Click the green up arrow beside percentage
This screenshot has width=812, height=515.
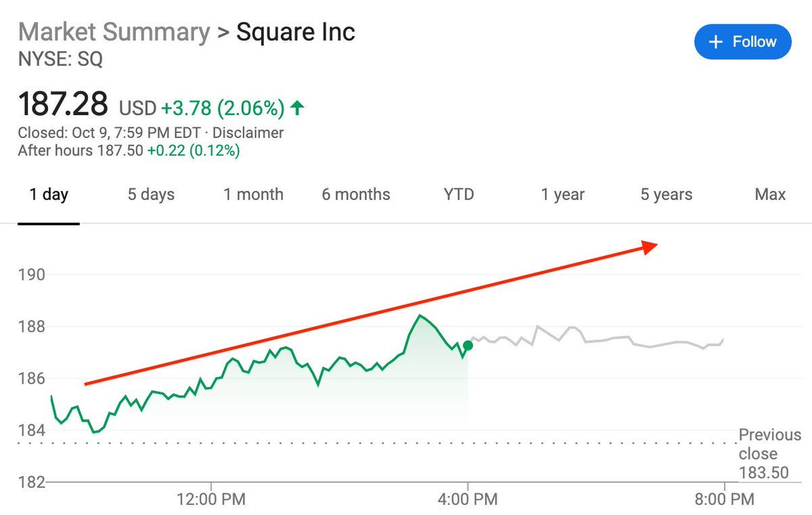click(x=297, y=107)
